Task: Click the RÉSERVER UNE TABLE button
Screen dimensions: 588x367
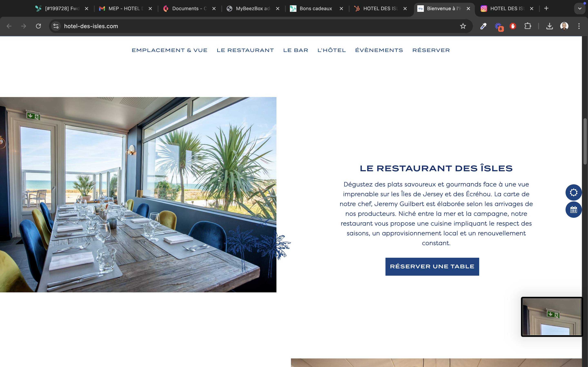Action: 432,266
